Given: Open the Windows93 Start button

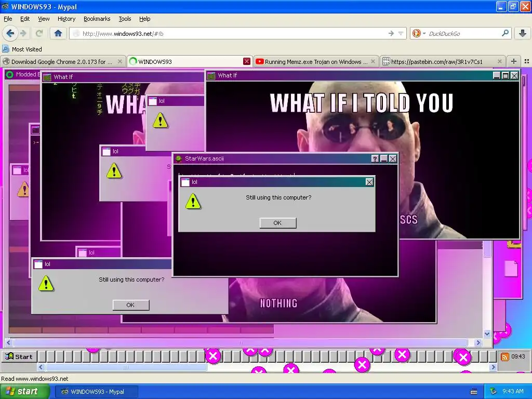Looking at the screenshot, I should 19,356.
